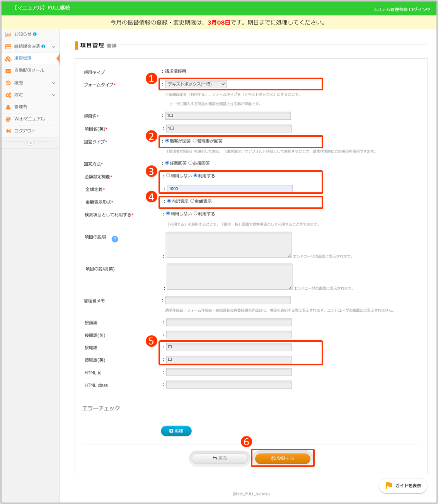Click the 自動配信メール envelope icon
The width and height of the screenshot is (438, 504).
point(8,71)
